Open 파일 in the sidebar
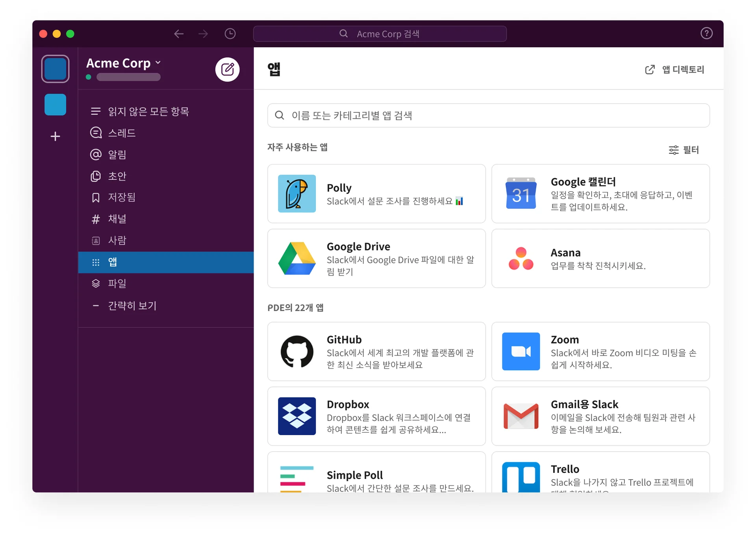The width and height of the screenshot is (756, 537). pyautogui.click(x=117, y=283)
